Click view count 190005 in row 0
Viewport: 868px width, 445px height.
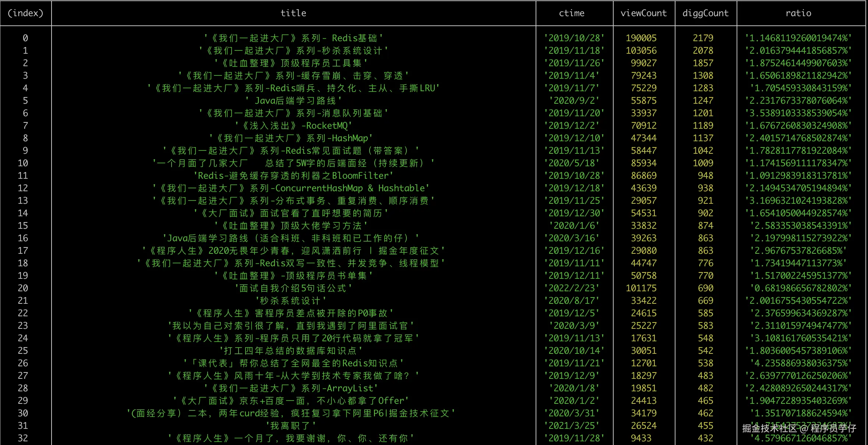click(641, 38)
